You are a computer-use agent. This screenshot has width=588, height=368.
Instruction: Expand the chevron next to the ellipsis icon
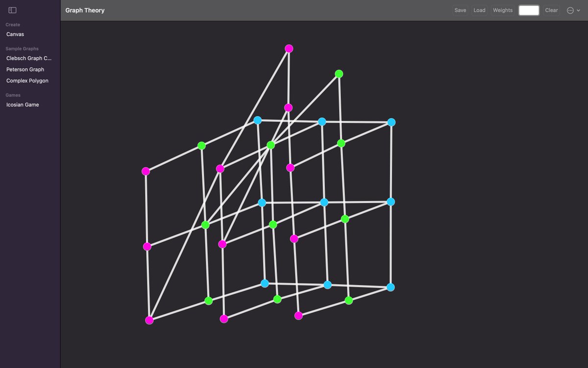click(578, 10)
